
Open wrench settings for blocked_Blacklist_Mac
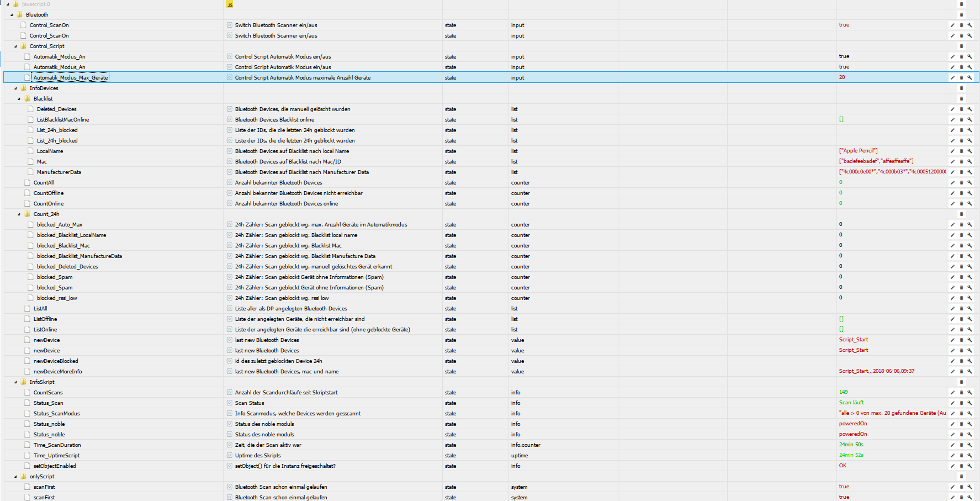[970, 246]
